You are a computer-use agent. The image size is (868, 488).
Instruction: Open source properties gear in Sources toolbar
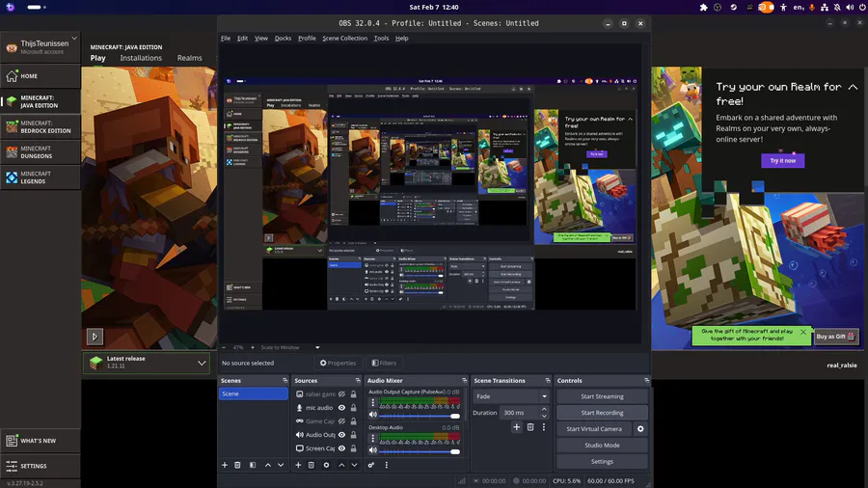(326, 465)
